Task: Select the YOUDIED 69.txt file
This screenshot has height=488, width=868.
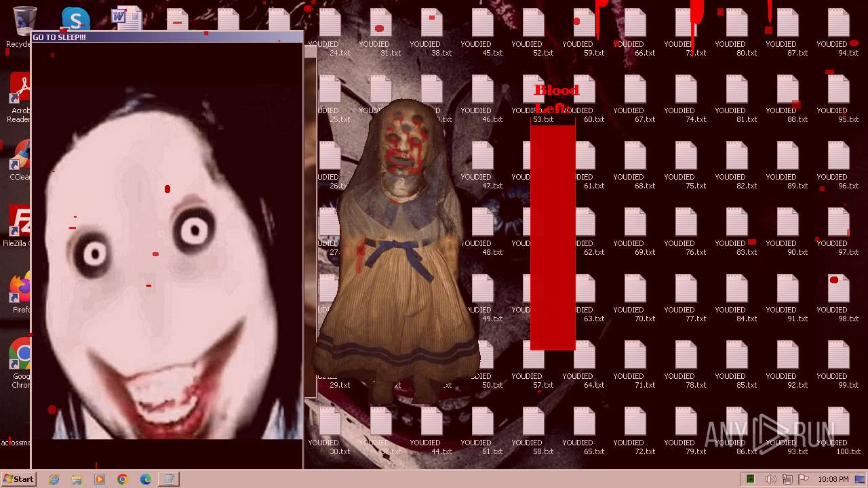Action: (x=635, y=232)
